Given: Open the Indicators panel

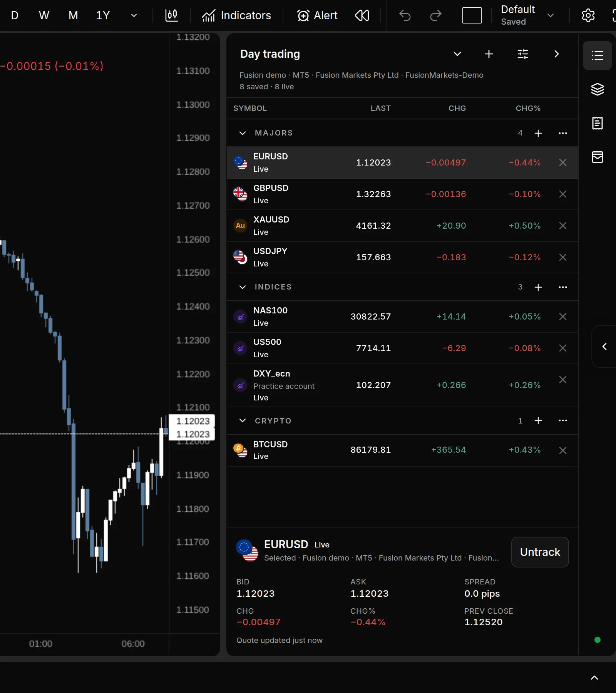Looking at the screenshot, I should 236,15.
